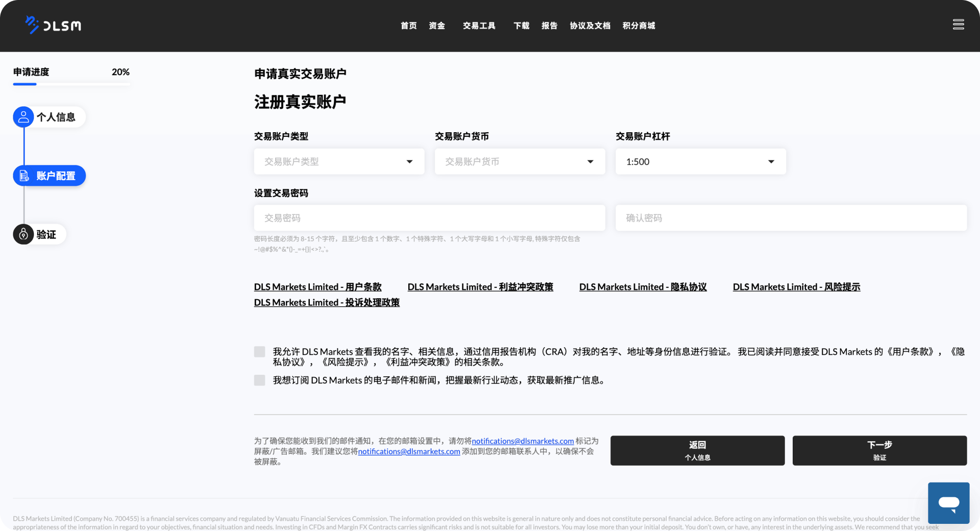980x531 pixels.
Task: Select the 验证 lock step icon
Action: 23,234
